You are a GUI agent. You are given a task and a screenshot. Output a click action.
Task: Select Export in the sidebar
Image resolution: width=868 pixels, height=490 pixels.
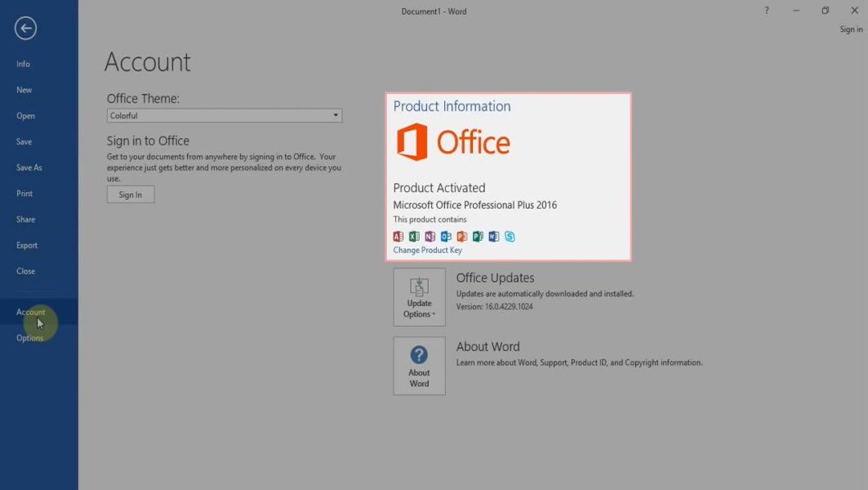tap(27, 245)
